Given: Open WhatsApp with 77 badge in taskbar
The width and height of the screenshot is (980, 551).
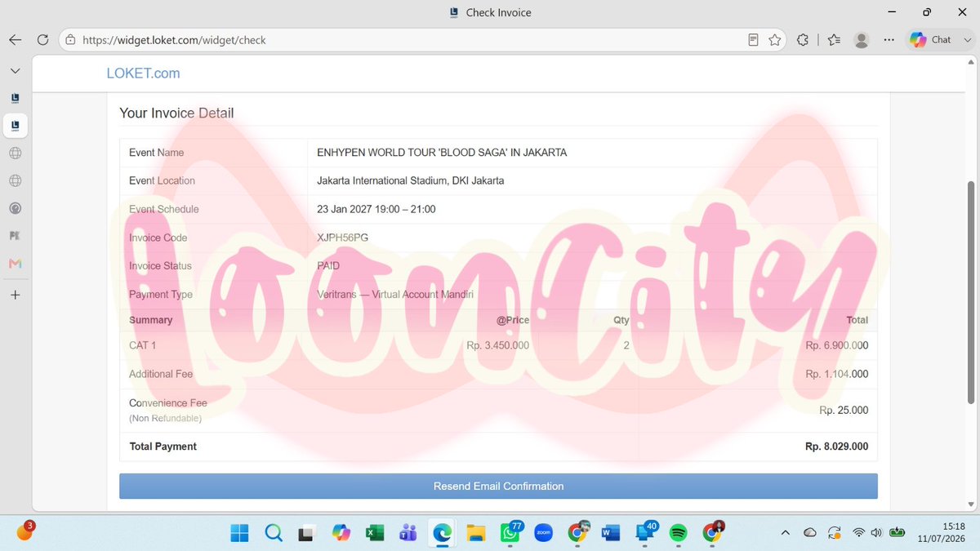Looking at the screenshot, I should click(x=510, y=532).
